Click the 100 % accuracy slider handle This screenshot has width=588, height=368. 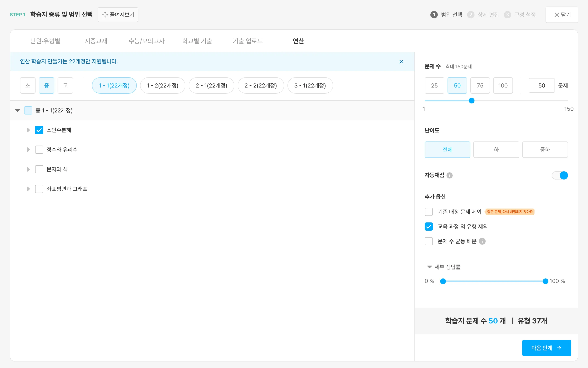coord(546,281)
